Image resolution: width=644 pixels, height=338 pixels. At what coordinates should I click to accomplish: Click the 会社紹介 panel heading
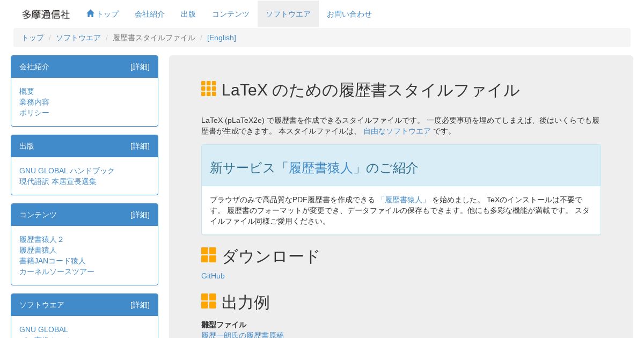[34, 67]
